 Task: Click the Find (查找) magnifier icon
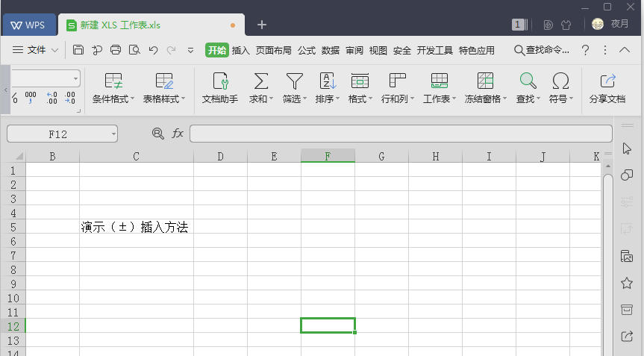pos(528,81)
